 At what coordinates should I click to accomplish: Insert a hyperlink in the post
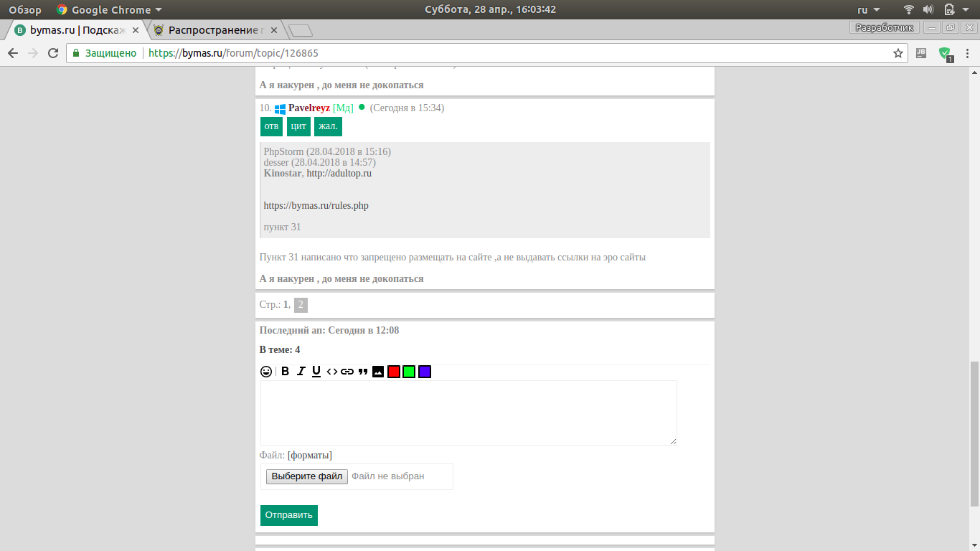pyautogui.click(x=347, y=372)
